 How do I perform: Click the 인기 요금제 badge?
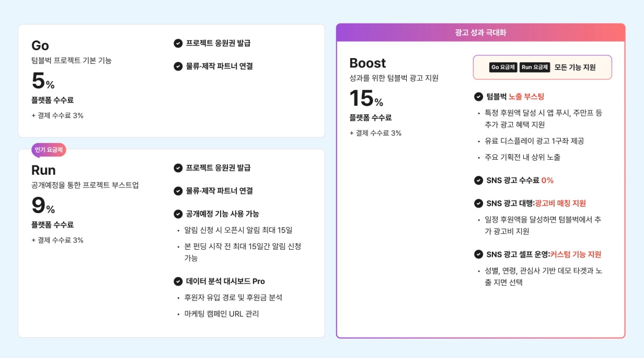point(49,150)
